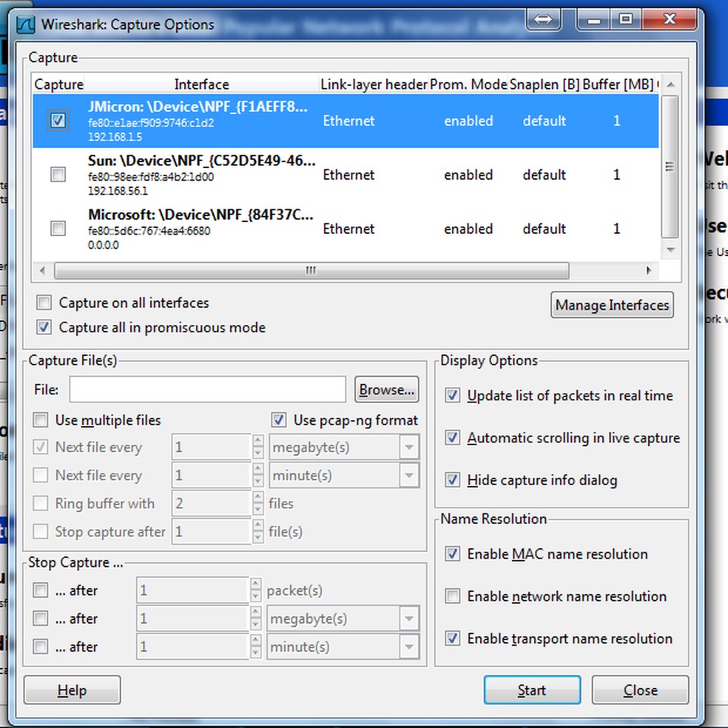The width and height of the screenshot is (728, 728).
Task: Open Next file every megabyte(s) dropdown
Action: 344,447
